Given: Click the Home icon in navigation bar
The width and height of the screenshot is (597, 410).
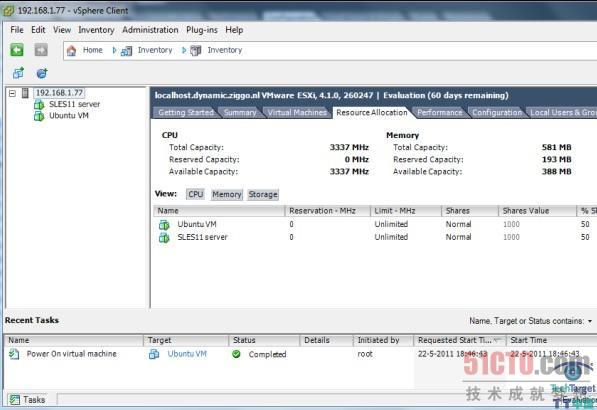Looking at the screenshot, I should pyautogui.click(x=71, y=50).
